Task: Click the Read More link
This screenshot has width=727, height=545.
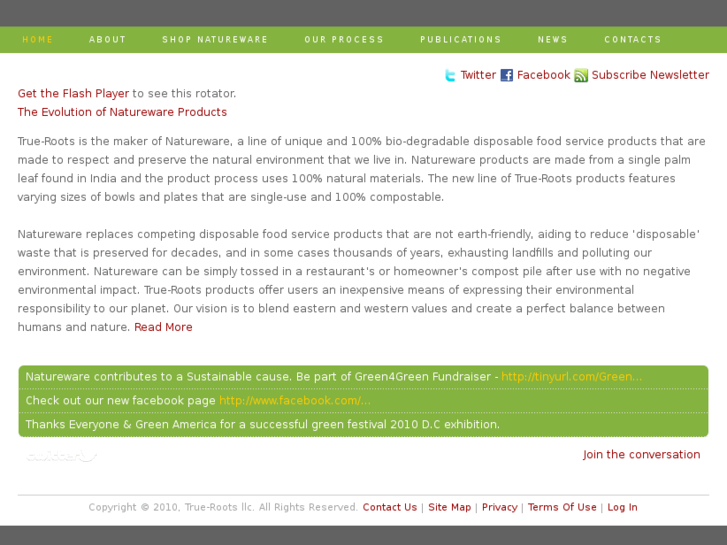Action: tap(163, 327)
